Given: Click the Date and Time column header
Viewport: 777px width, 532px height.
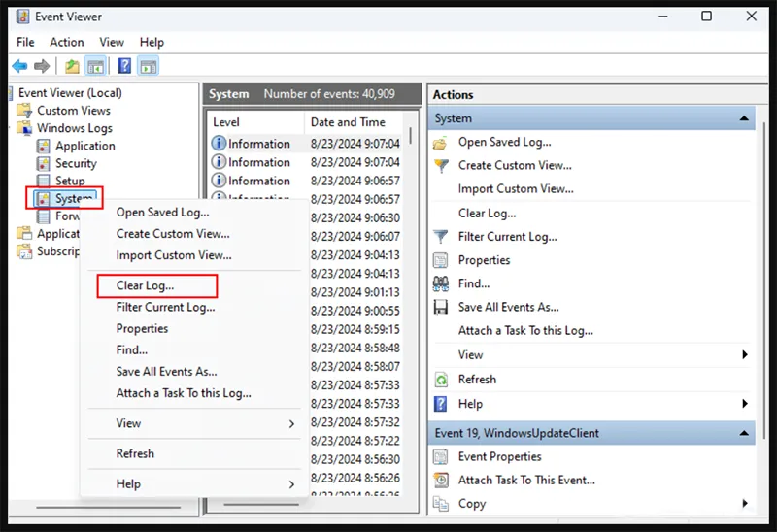Looking at the screenshot, I should (x=348, y=122).
